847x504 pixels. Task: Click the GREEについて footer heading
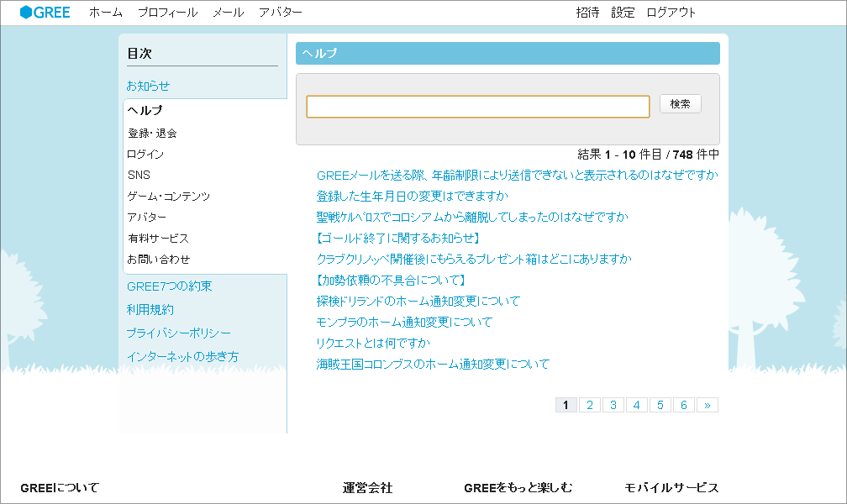point(60,488)
